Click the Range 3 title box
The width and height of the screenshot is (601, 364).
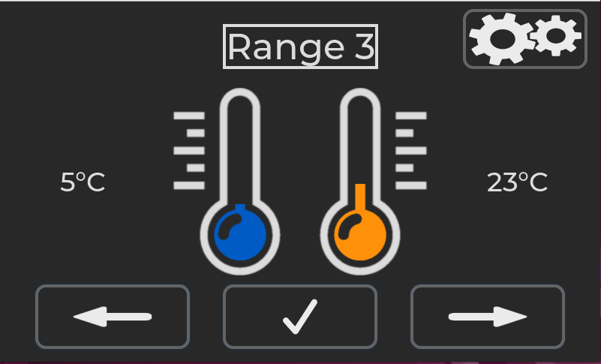click(x=300, y=47)
